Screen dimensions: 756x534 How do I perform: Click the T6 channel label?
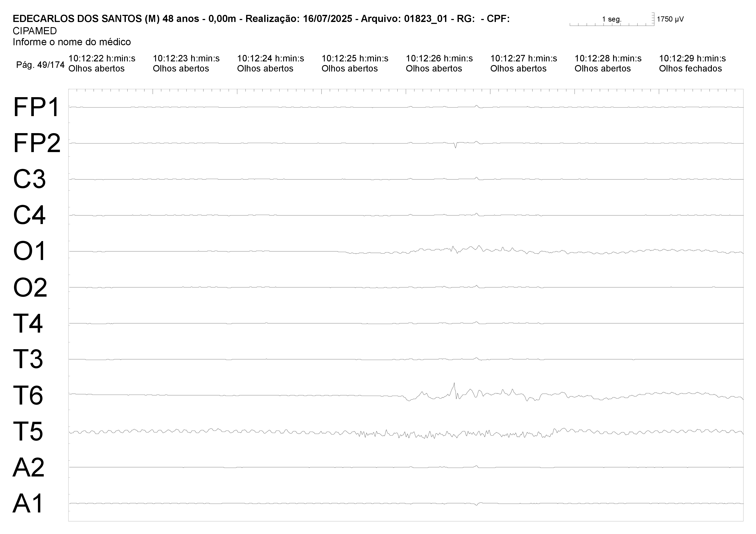[28, 395]
